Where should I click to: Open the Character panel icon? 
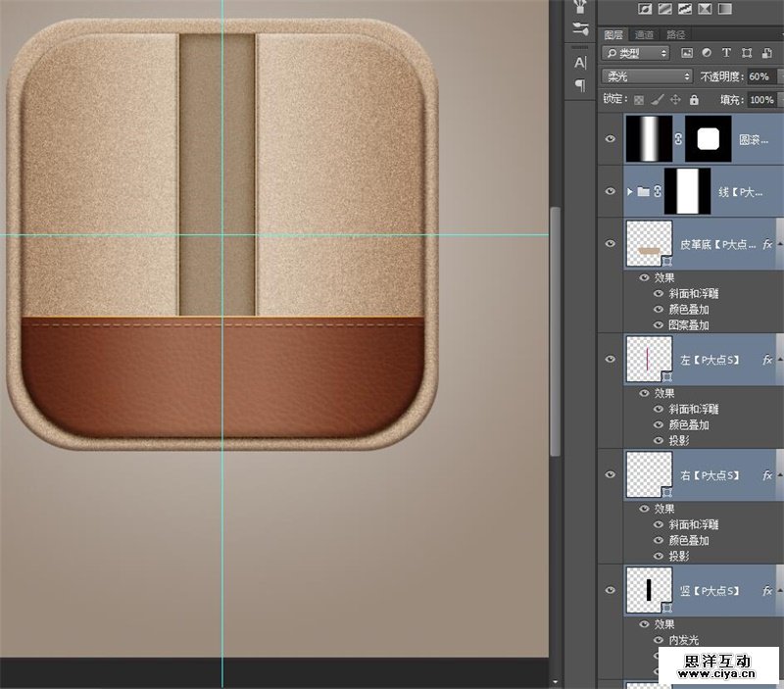click(x=580, y=63)
